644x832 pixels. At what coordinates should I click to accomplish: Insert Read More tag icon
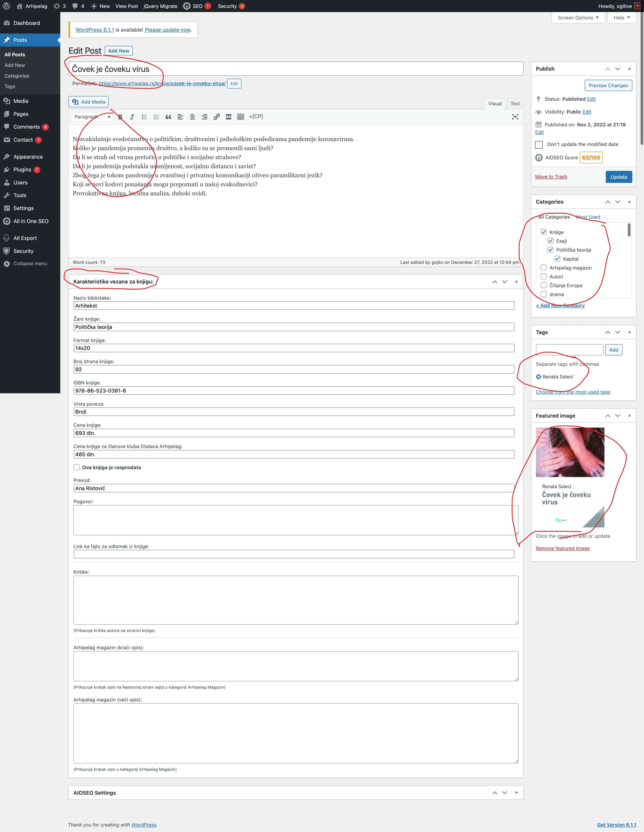[x=228, y=117]
